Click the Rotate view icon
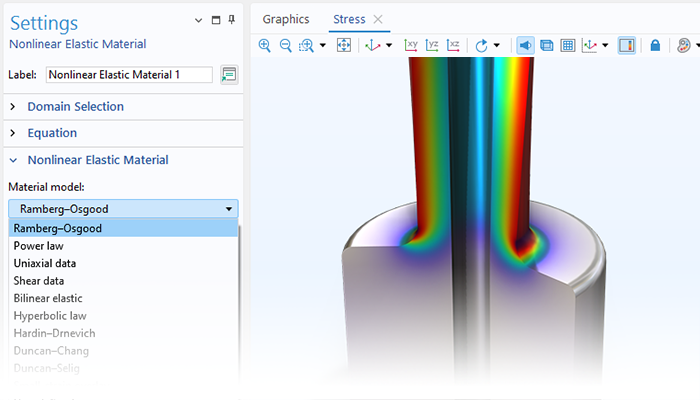700x400 pixels. coord(481,46)
